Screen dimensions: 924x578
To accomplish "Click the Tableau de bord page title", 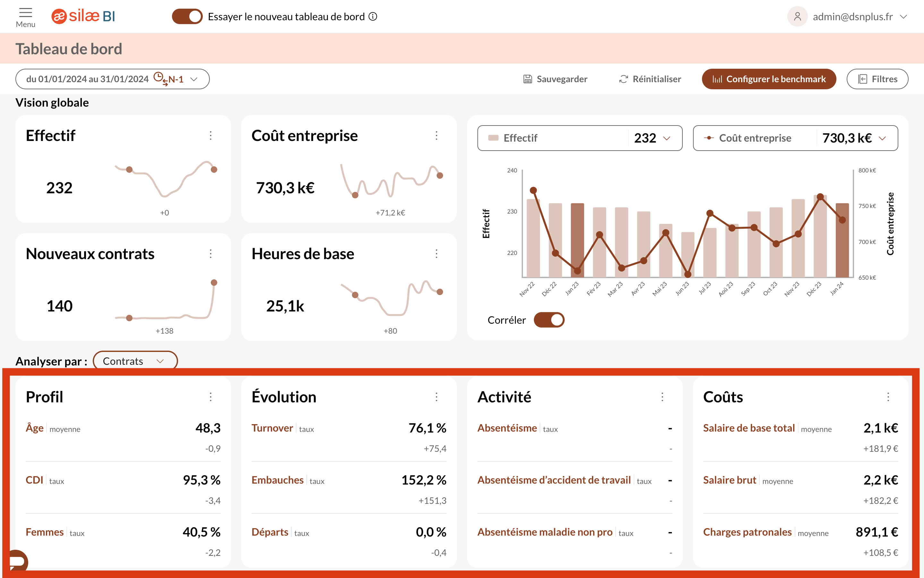I will (69, 49).
